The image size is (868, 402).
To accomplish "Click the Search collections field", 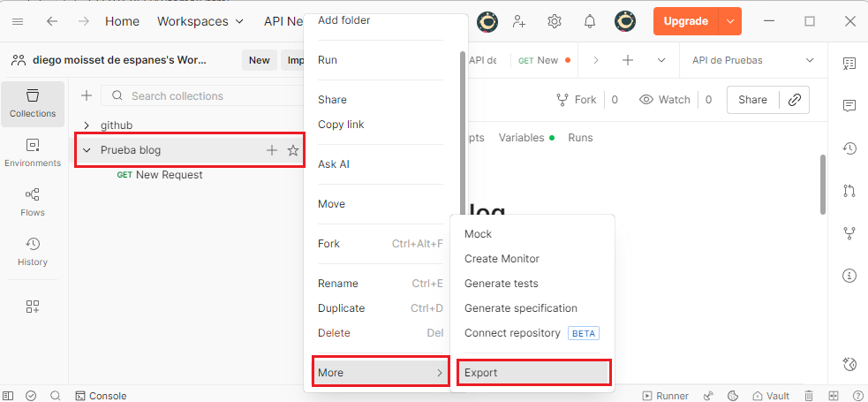I will (212, 95).
